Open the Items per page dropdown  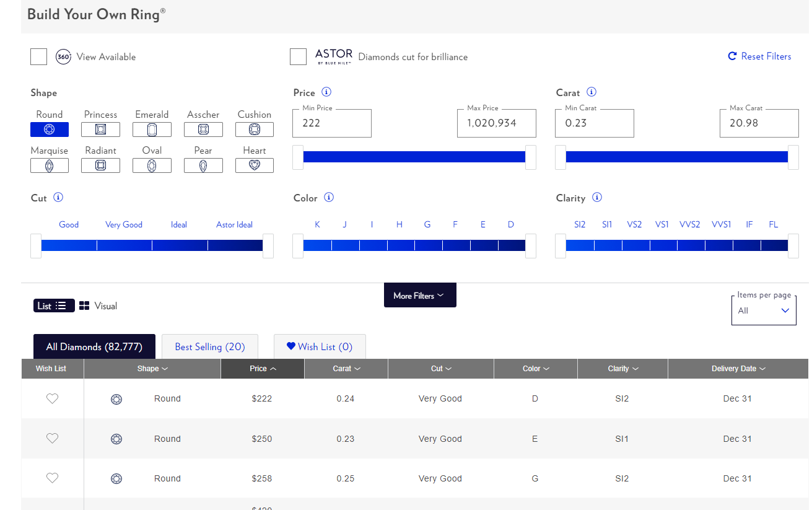(x=764, y=310)
